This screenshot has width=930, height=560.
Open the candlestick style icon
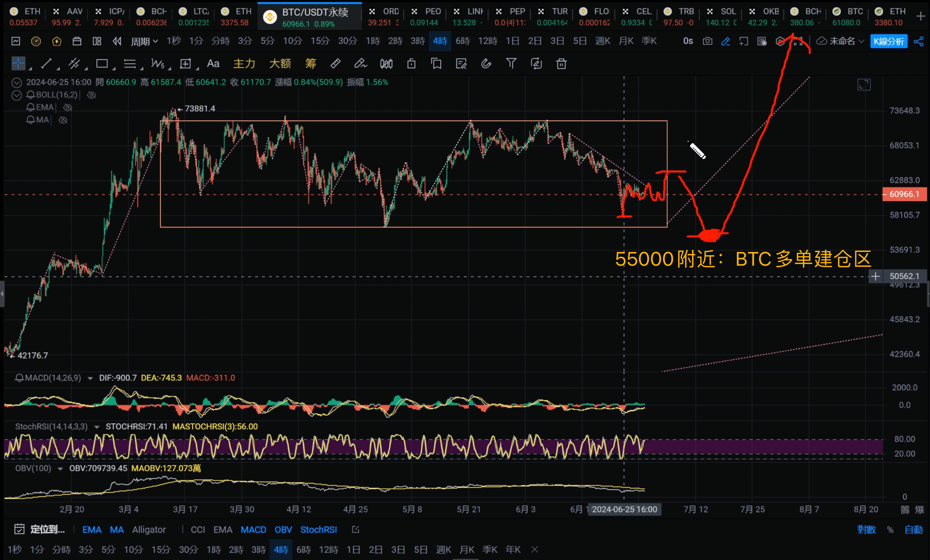pyautogui.click(x=386, y=63)
